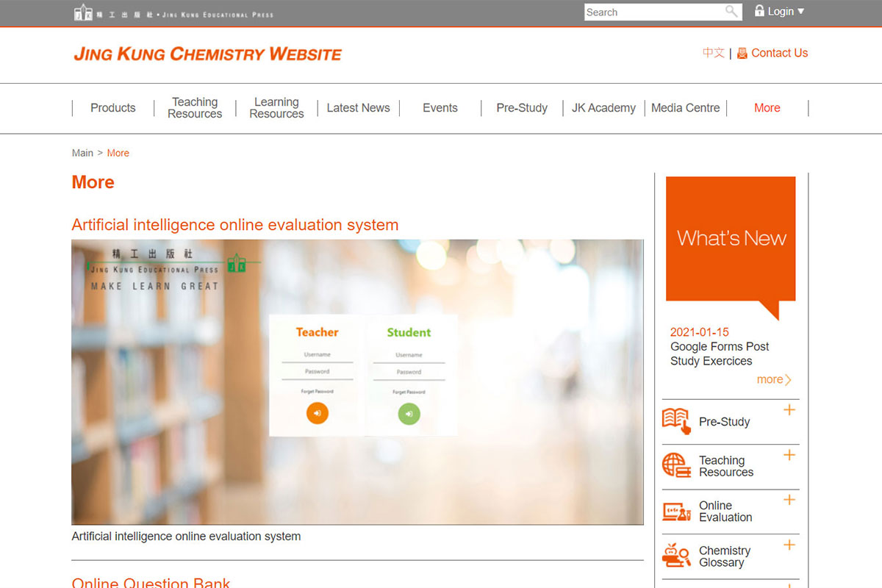Viewport: 882px width, 588px height.
Task: Expand the Chemistry Glossary plus
Action: pos(789,545)
